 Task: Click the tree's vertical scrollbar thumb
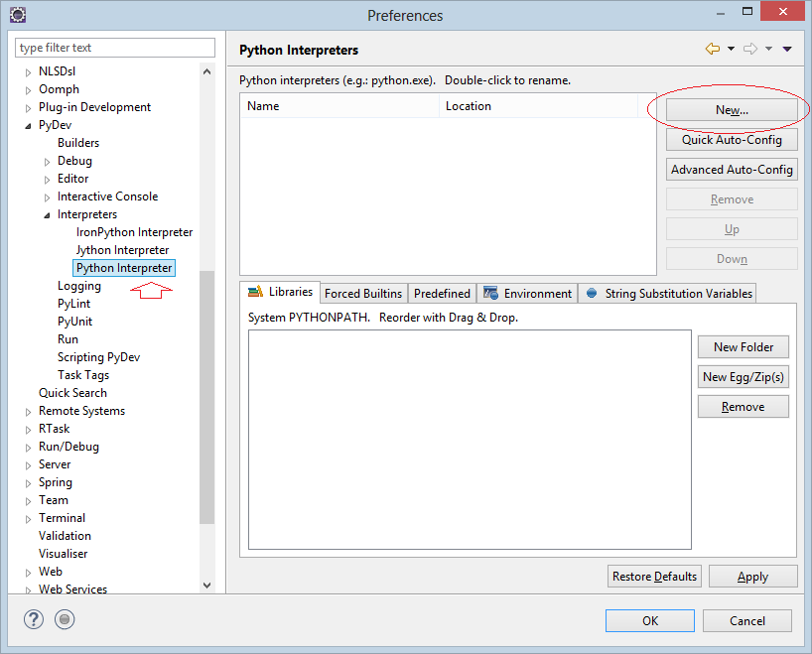point(207,397)
